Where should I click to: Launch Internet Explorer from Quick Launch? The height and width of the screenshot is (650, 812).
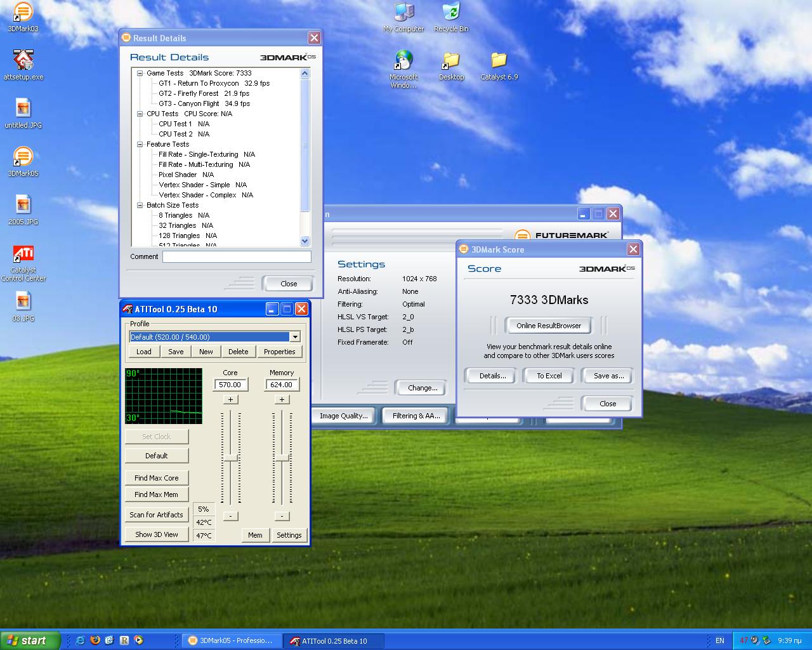(x=80, y=640)
